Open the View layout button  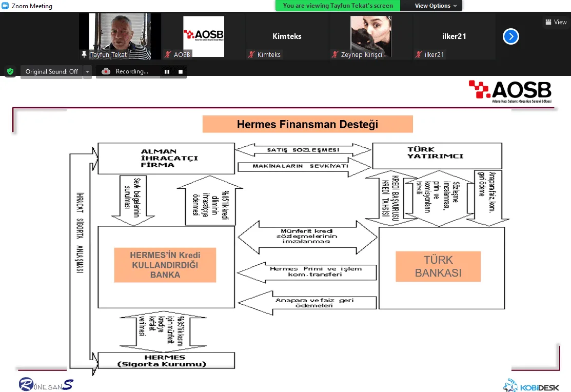[x=556, y=22]
